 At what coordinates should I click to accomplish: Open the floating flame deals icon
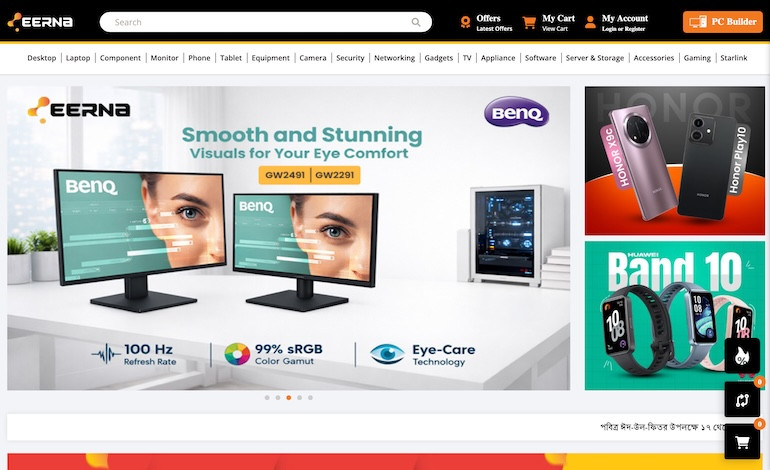tap(742, 356)
